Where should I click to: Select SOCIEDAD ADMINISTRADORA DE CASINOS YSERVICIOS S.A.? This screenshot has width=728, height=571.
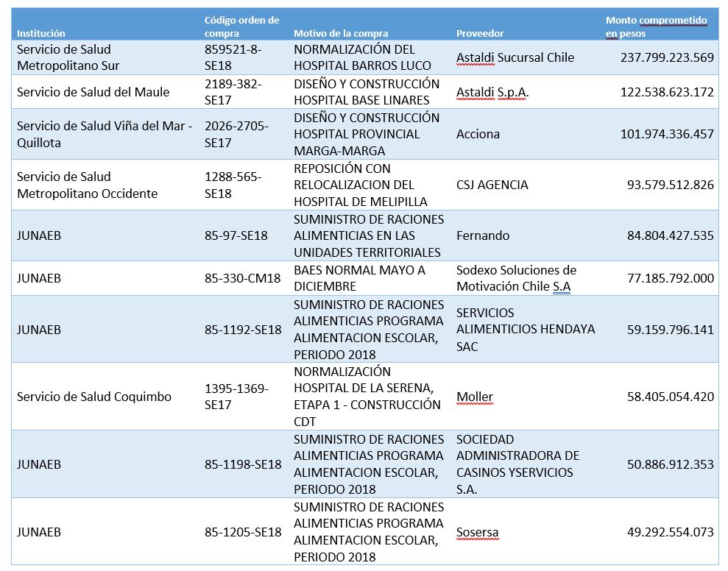tap(517, 464)
